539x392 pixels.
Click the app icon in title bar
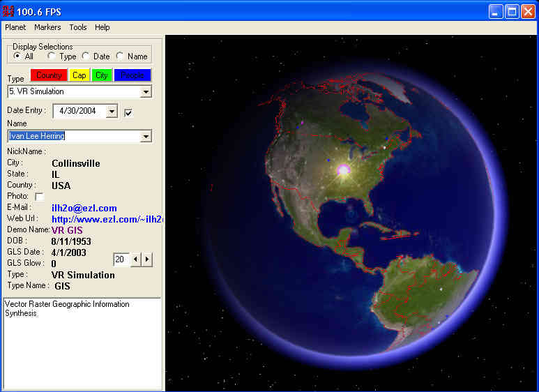tap(10, 10)
